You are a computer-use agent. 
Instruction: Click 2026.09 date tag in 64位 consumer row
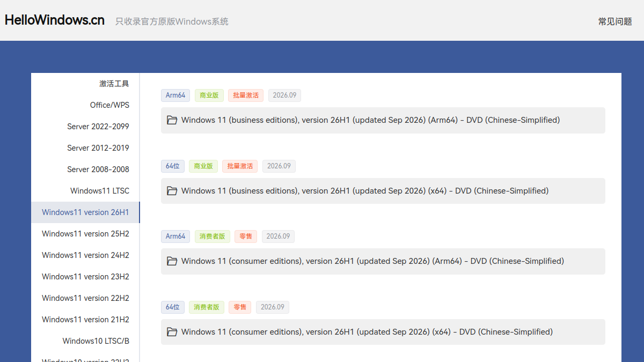[273, 307]
